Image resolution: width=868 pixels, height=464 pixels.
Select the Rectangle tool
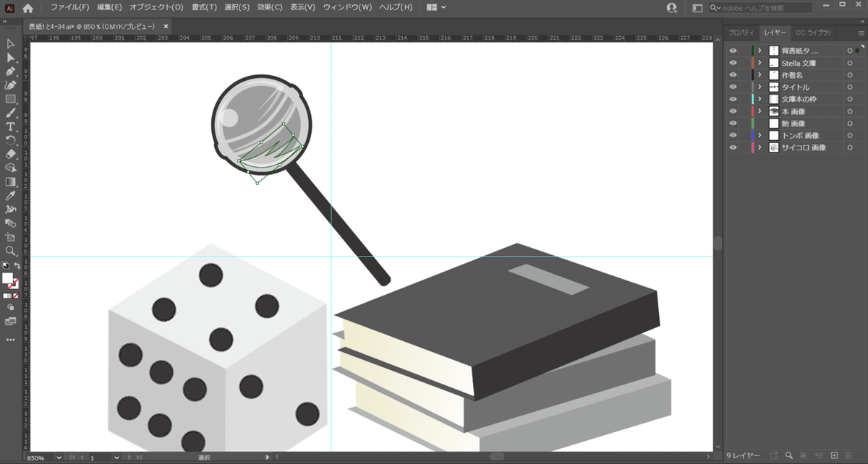point(10,99)
